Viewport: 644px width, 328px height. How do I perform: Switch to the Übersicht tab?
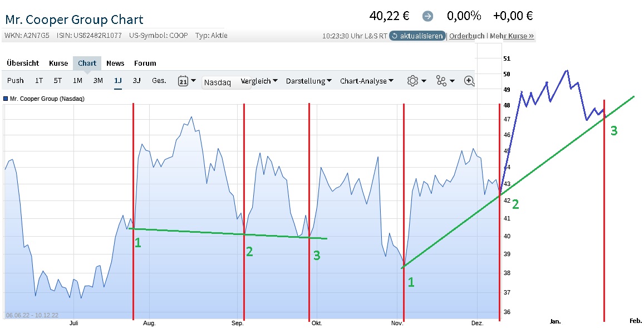(x=23, y=63)
